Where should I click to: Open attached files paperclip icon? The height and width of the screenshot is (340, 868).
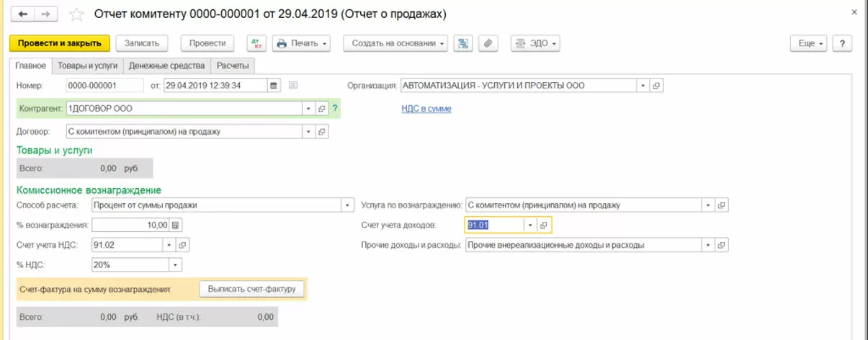[488, 43]
